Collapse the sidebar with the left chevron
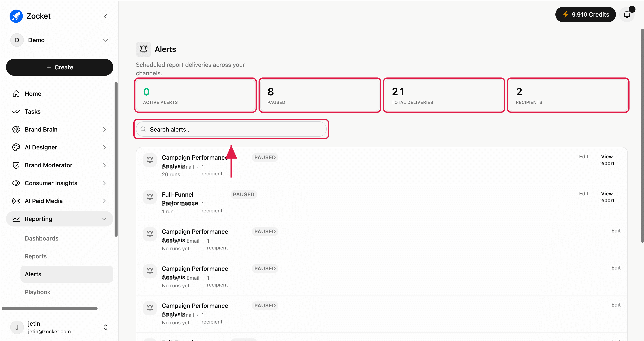644x341 pixels. click(x=105, y=16)
